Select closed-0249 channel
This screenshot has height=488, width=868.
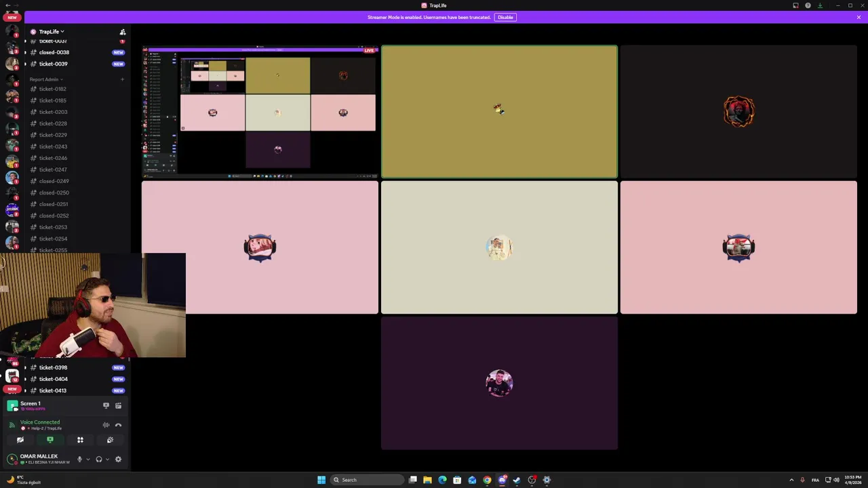coord(77,181)
